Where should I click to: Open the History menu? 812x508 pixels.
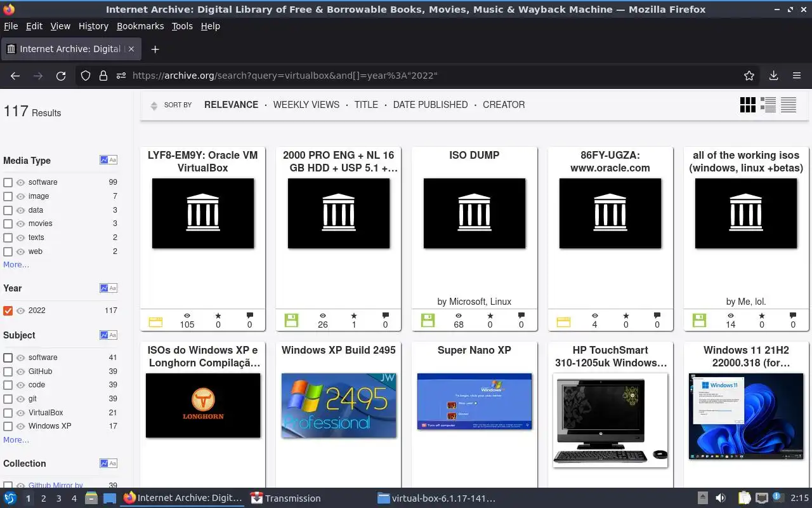(93, 26)
